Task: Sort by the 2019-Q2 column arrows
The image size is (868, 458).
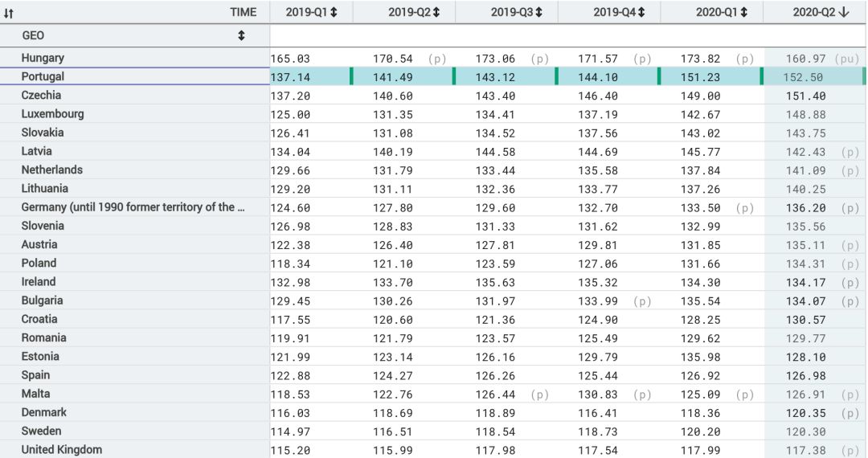Action: point(436,12)
